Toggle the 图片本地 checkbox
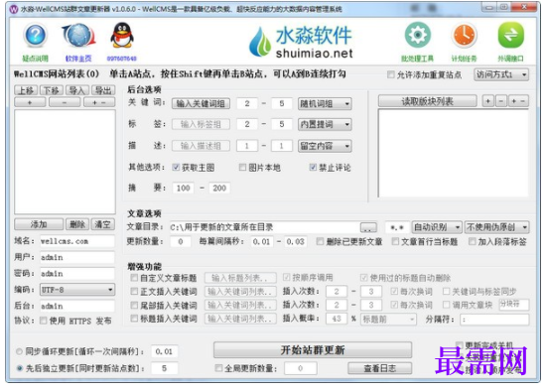546x392 pixels. pyautogui.click(x=242, y=168)
